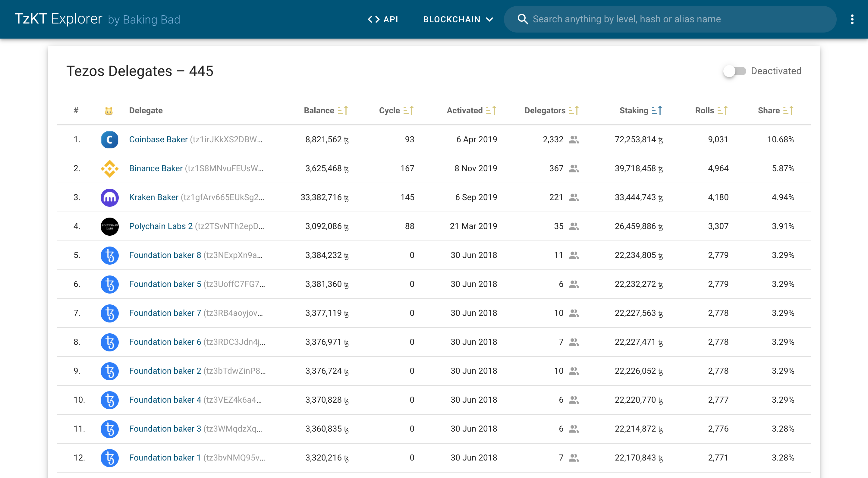The width and height of the screenshot is (868, 478).
Task: Sort by Balance using sort icon
Action: (343, 111)
